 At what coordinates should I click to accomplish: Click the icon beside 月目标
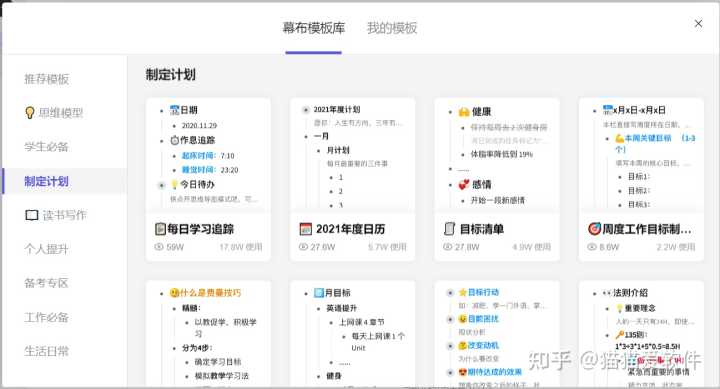(x=319, y=293)
